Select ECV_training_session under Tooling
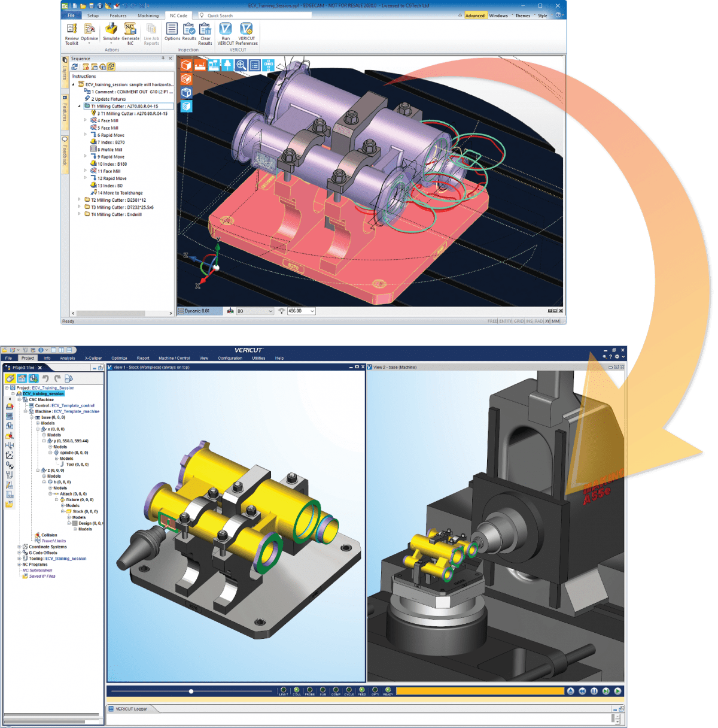The width and height of the screenshot is (718, 728). pos(66,559)
